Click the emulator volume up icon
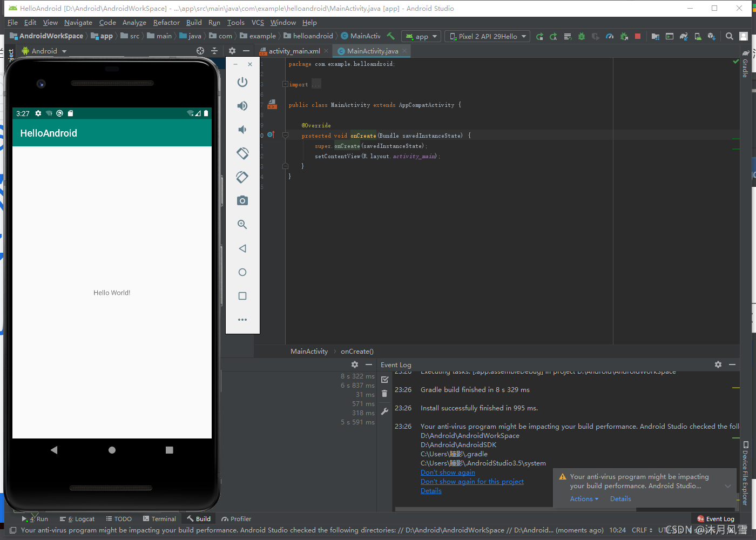756x540 pixels. [242, 106]
